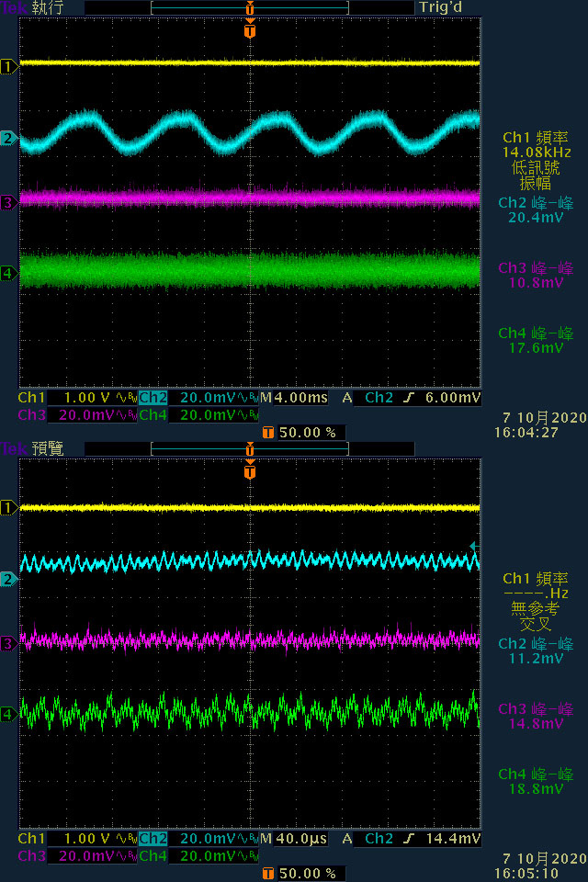Click the magenta Ch3 trace in 執行 capture
This screenshot has height=882, width=588.
[x=250, y=198]
